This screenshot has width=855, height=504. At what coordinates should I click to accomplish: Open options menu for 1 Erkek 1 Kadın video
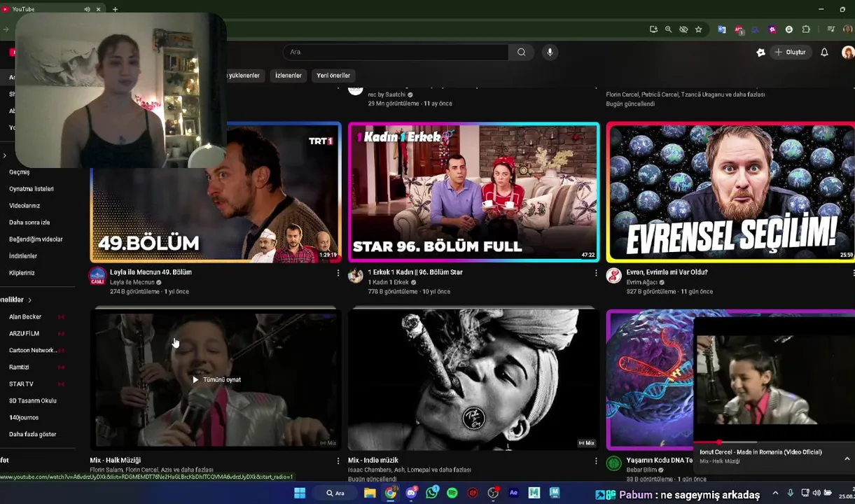pos(596,273)
